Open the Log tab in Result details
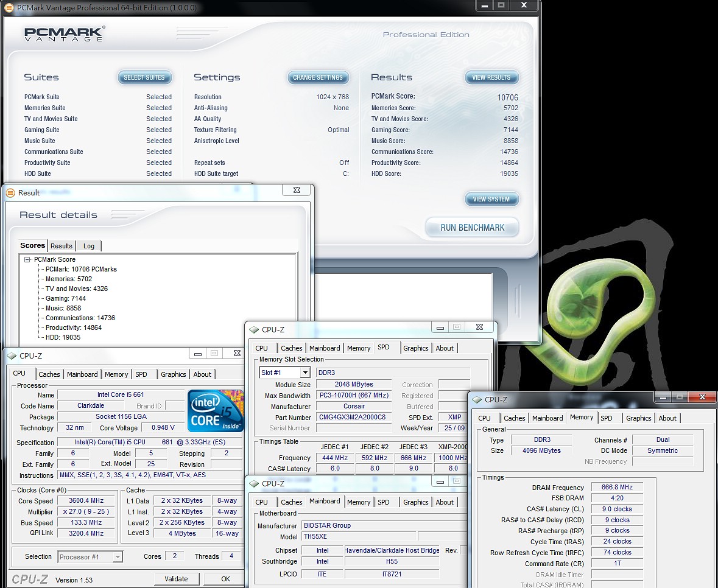Image resolution: width=718 pixels, height=588 pixels. [89, 246]
